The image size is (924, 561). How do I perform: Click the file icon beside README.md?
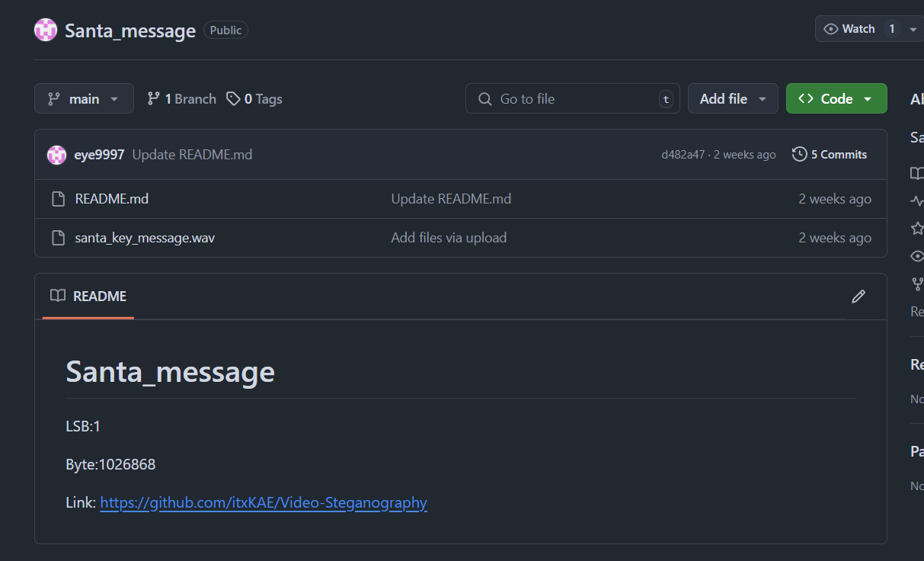[58, 200]
